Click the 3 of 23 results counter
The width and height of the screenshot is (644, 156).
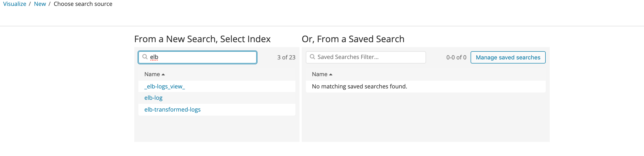pos(286,58)
